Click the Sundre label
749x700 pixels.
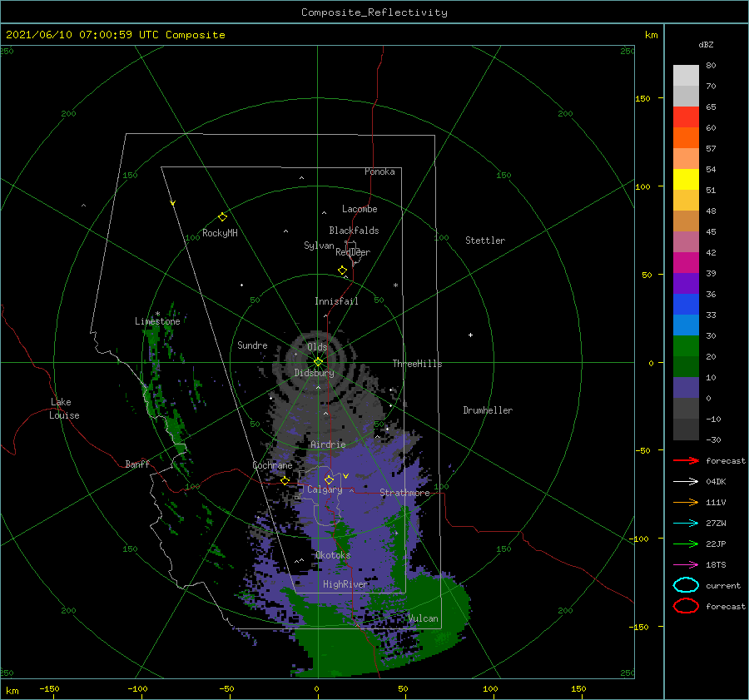252,345
